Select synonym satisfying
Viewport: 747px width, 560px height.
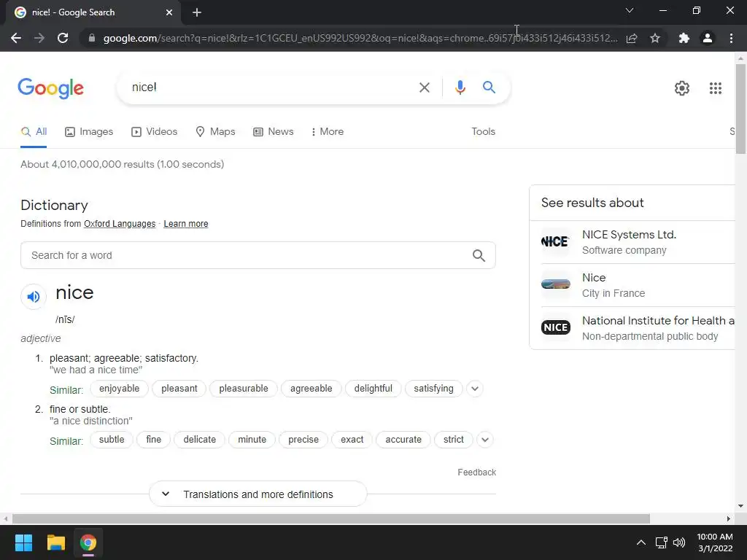pyautogui.click(x=433, y=389)
